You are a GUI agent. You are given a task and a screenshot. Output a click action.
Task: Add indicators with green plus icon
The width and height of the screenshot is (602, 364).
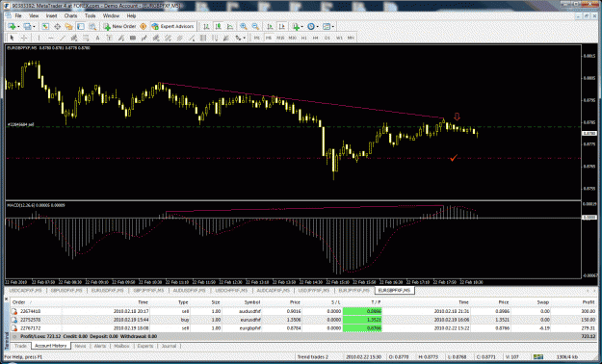click(296, 27)
